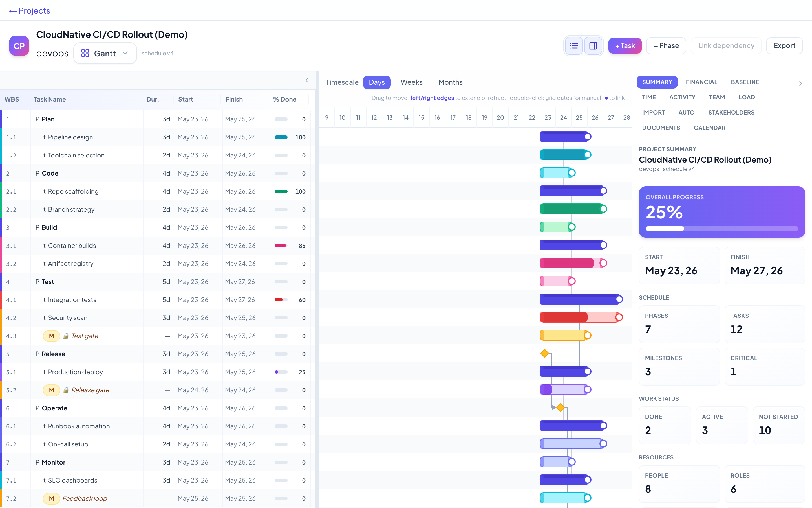Set timescale to Days
The image size is (812, 508).
(376, 82)
